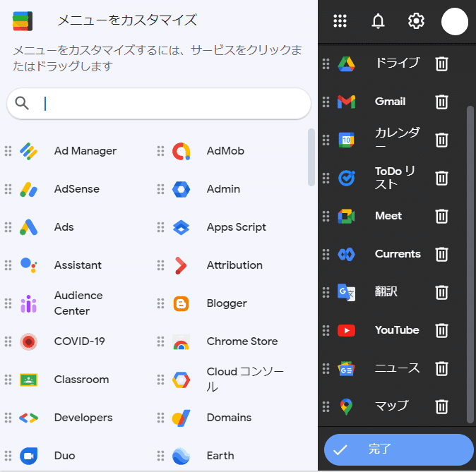Add Audience Center service label
Viewport: 476px width, 472px height.
click(x=78, y=303)
